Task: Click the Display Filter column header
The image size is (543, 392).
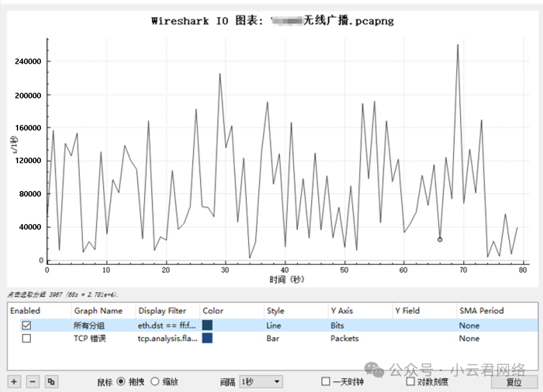Action: click(162, 311)
